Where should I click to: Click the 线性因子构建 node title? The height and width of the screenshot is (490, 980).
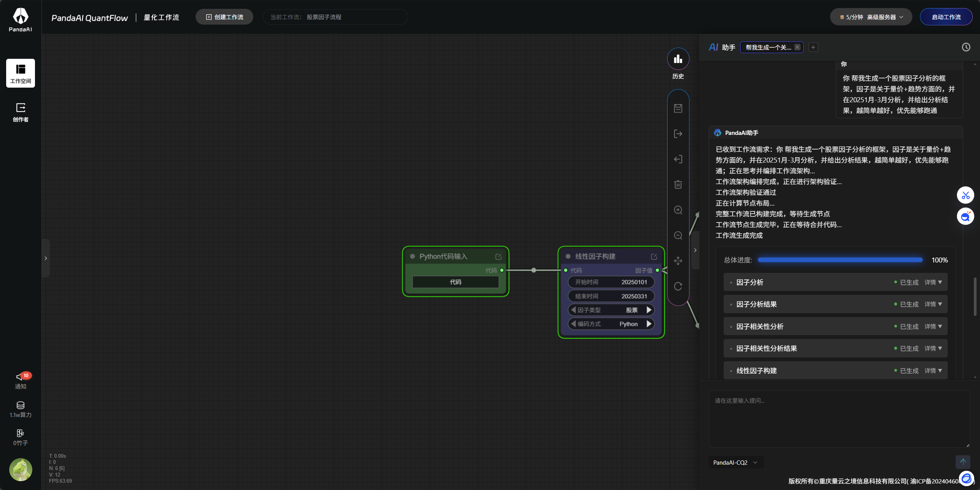(595, 256)
